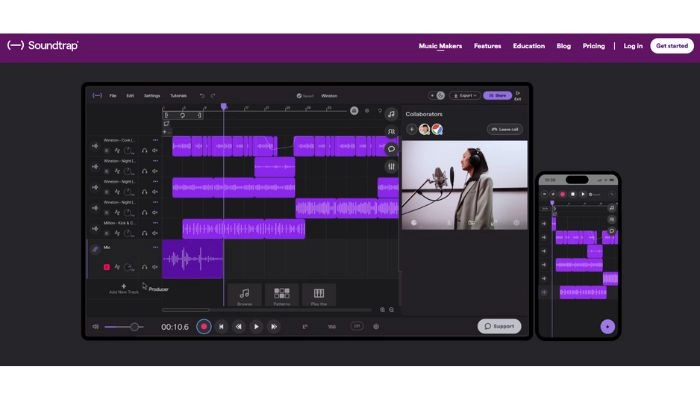Click the purple Share button

pyautogui.click(x=497, y=96)
